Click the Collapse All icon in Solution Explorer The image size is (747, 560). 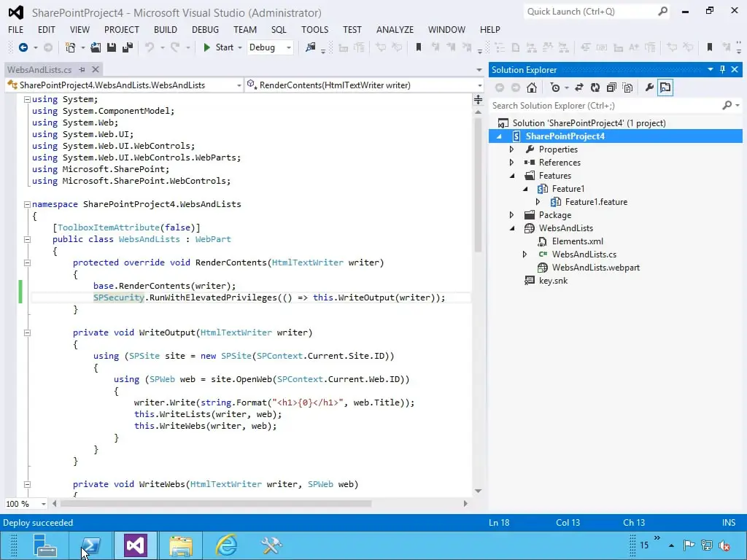pos(611,87)
